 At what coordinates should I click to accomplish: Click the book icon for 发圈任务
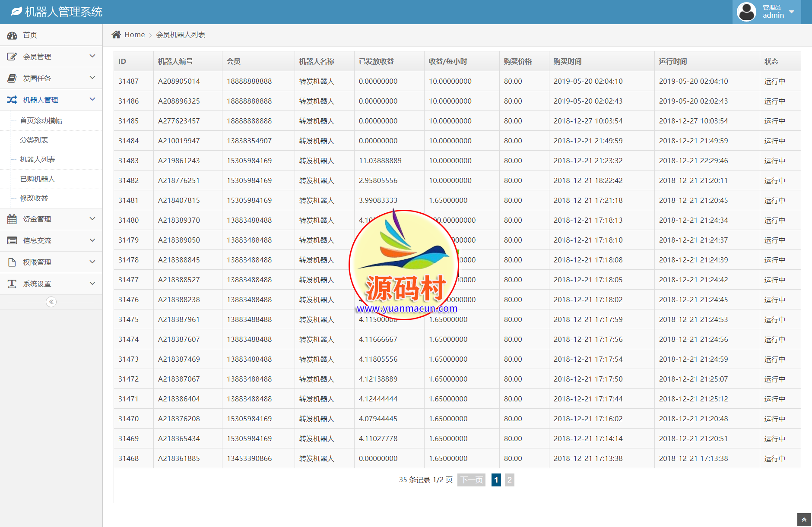[12, 78]
